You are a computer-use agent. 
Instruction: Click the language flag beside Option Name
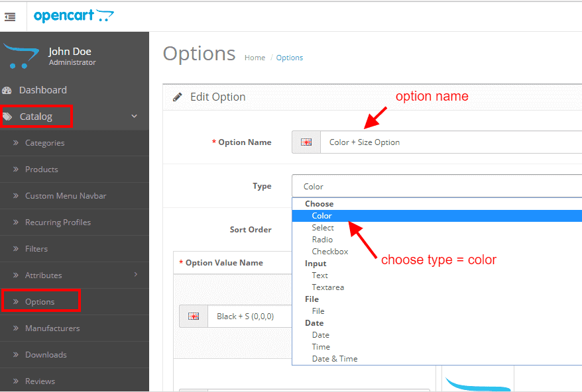coord(306,142)
